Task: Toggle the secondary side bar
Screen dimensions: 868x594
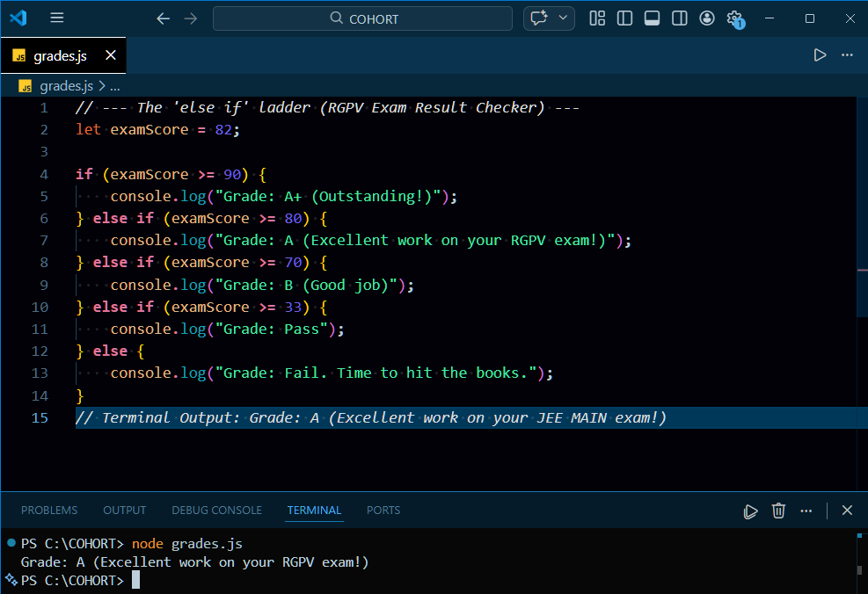Action: pos(679,18)
